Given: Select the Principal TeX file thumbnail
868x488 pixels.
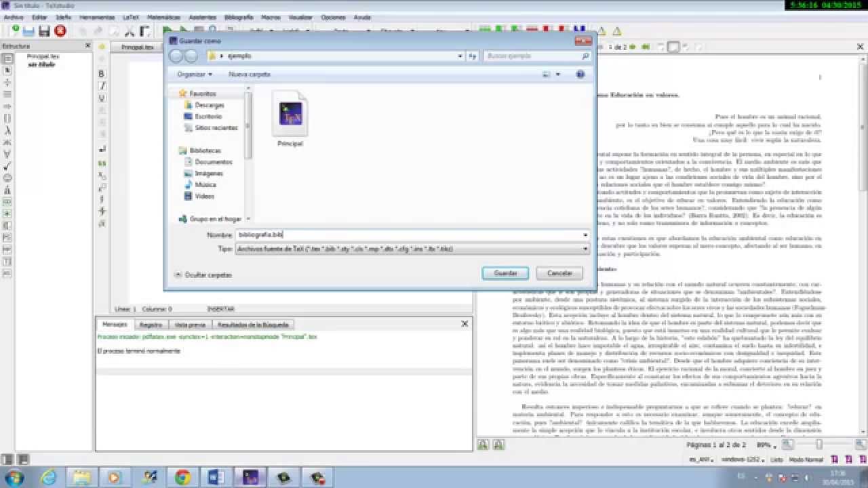Looking at the screenshot, I should [290, 120].
